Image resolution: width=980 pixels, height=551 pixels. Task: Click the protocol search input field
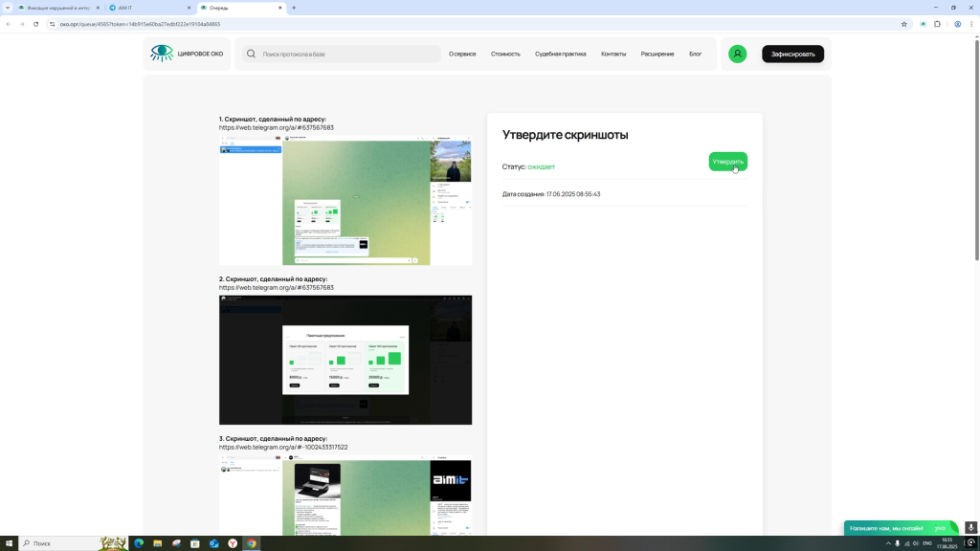point(349,54)
